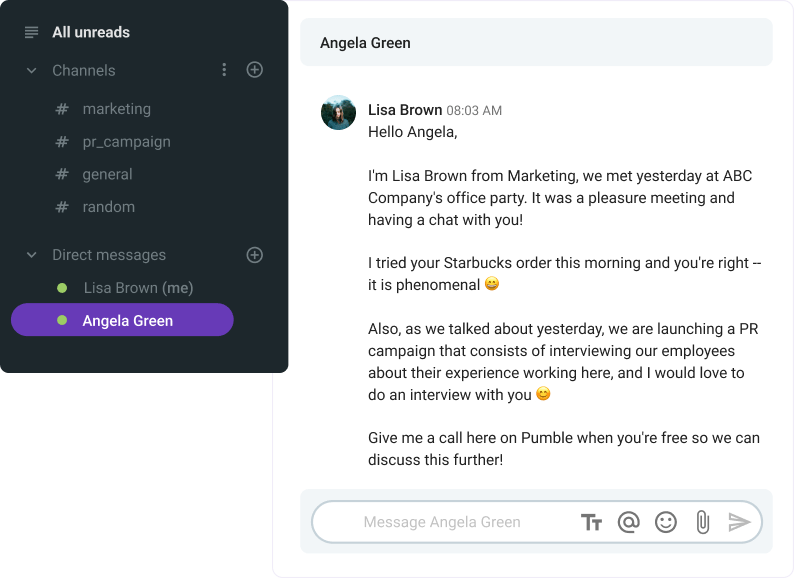This screenshot has width=794, height=578.
Task: Switch to the general channel
Action: (x=107, y=174)
